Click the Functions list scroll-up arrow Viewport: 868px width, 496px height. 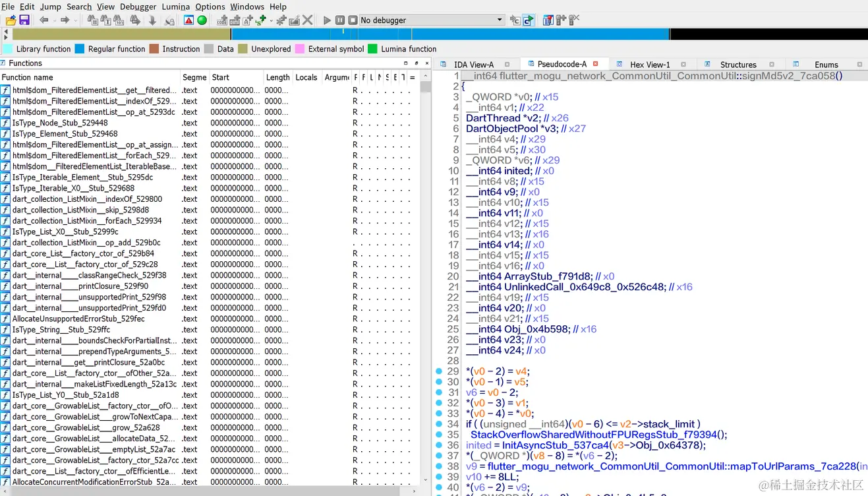coord(425,77)
